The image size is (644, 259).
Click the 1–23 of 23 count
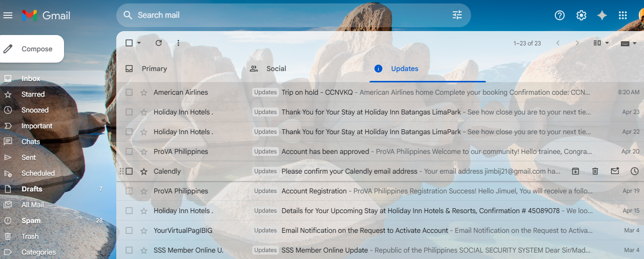point(527,43)
